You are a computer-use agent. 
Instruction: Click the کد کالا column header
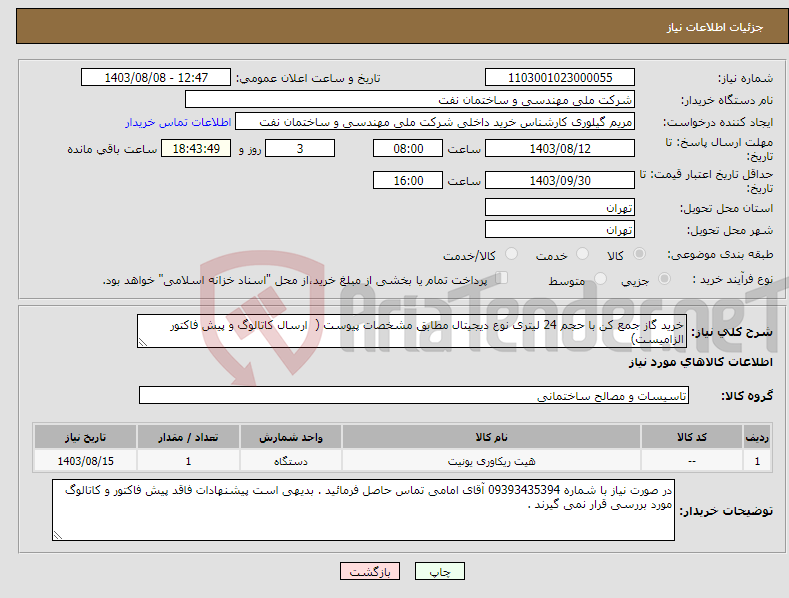(692, 437)
